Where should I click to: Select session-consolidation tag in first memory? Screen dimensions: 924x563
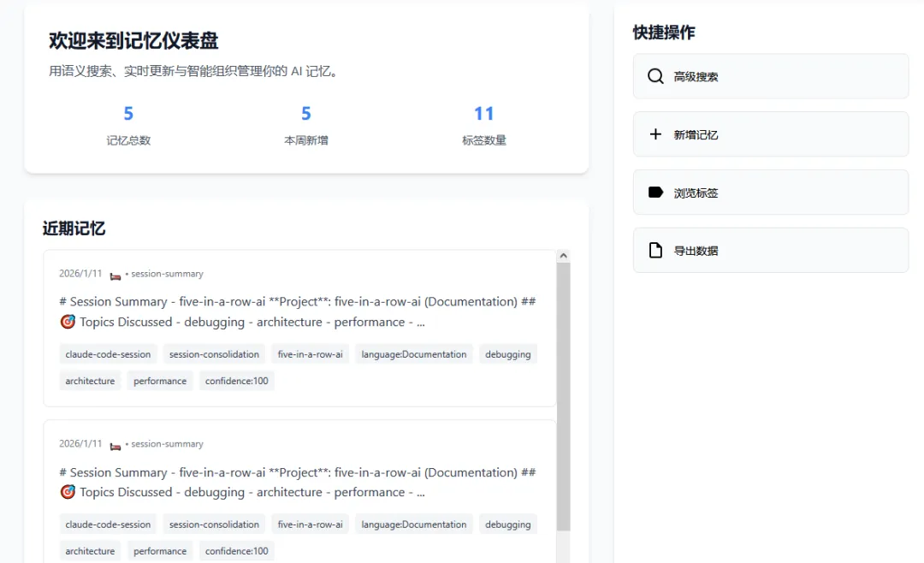pyautogui.click(x=214, y=354)
